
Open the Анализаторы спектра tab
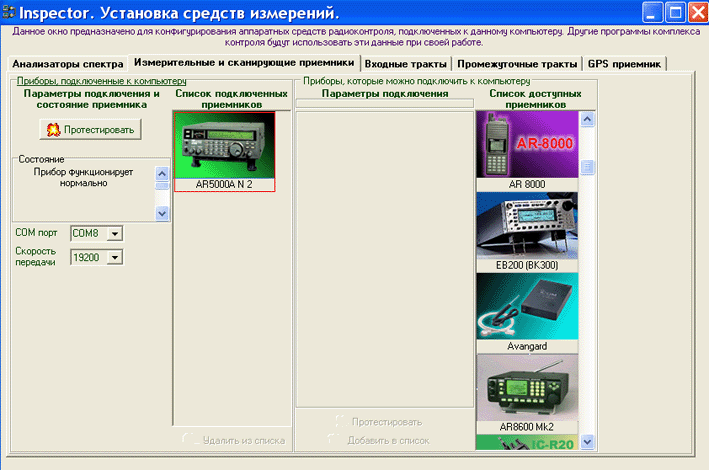point(68,64)
